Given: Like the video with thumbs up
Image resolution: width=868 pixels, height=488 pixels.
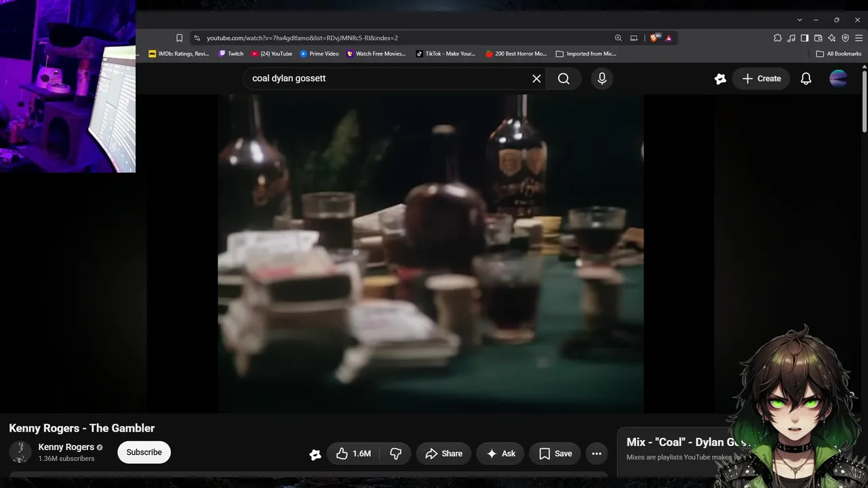Looking at the screenshot, I should pos(353,453).
